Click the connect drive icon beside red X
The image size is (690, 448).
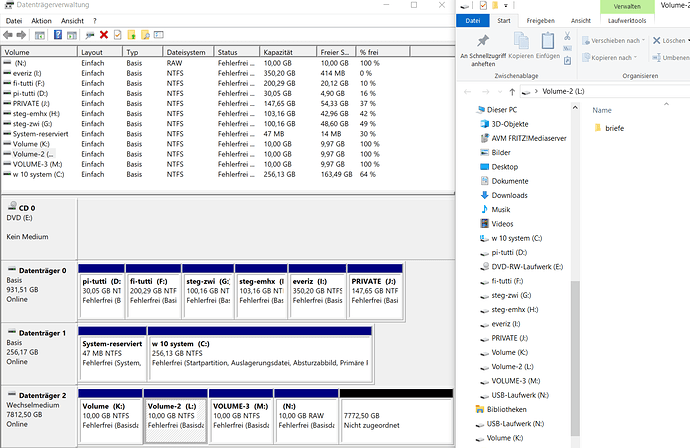[90, 35]
